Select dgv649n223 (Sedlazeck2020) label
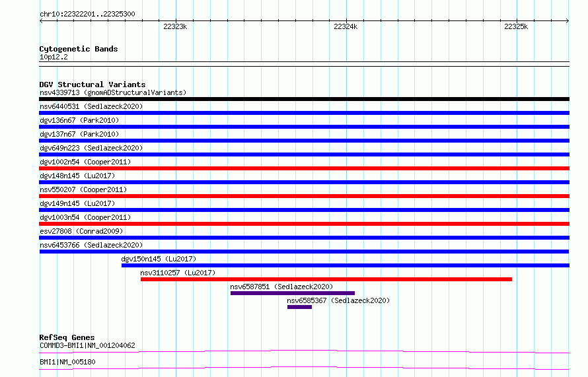 click(91, 148)
